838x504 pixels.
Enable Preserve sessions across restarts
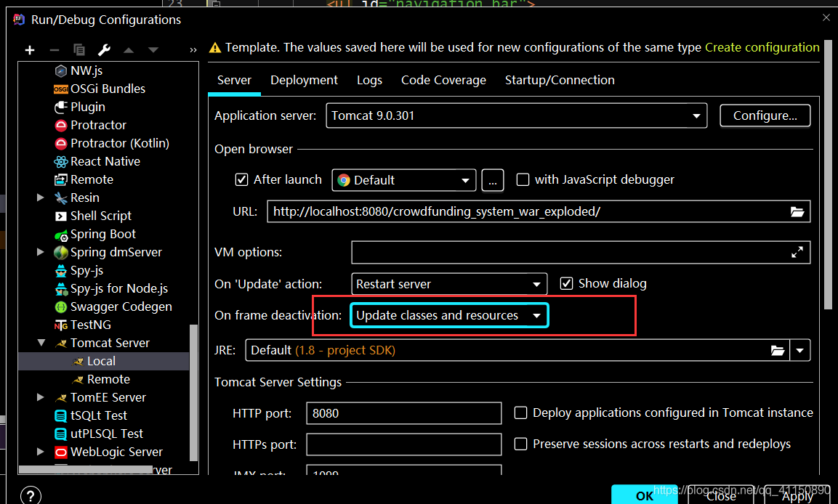pos(520,444)
